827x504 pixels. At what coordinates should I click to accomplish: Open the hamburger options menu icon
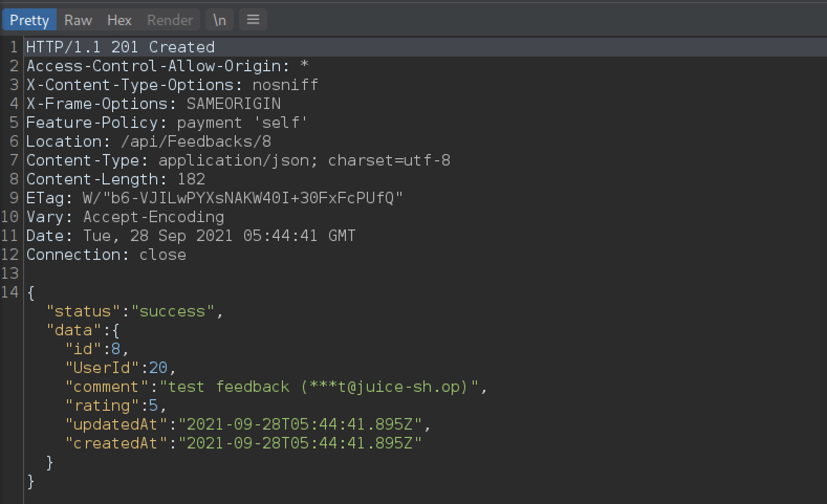tap(253, 20)
